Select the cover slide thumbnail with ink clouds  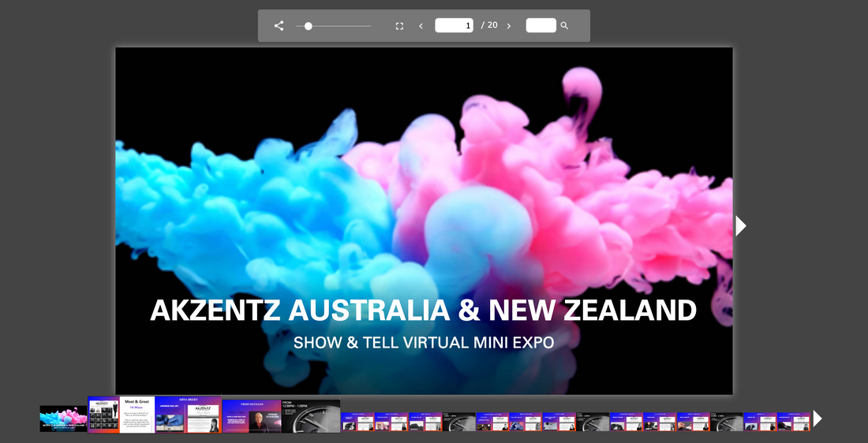64,419
